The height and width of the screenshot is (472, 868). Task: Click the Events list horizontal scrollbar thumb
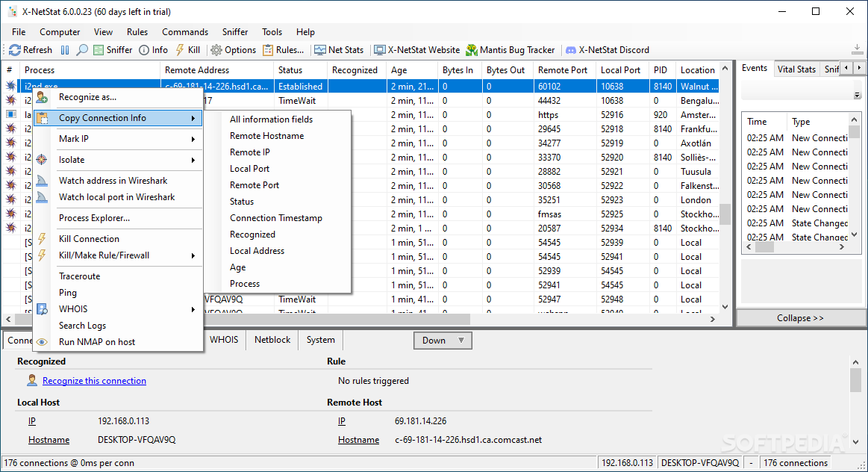tap(764, 247)
